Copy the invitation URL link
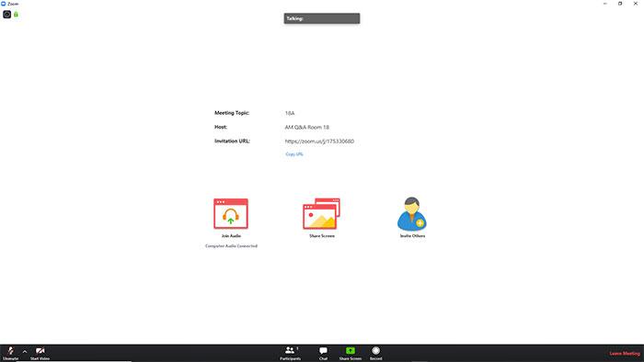644x362 pixels. [294, 154]
